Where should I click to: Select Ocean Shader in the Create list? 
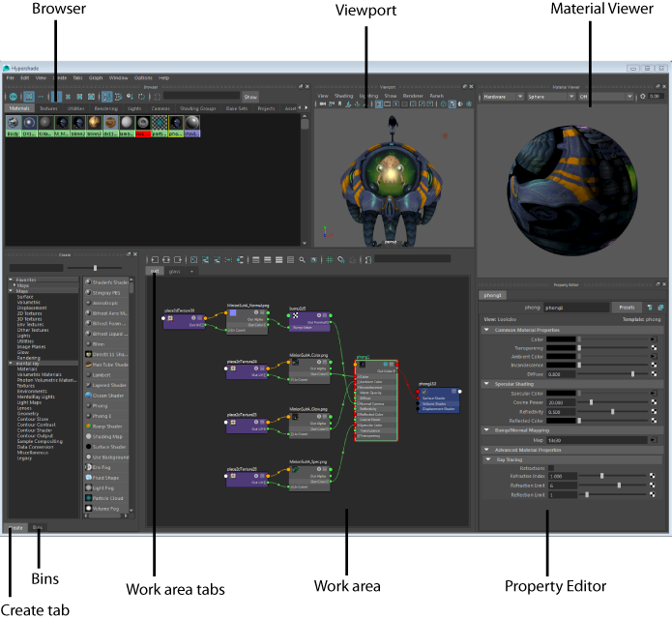[108, 396]
